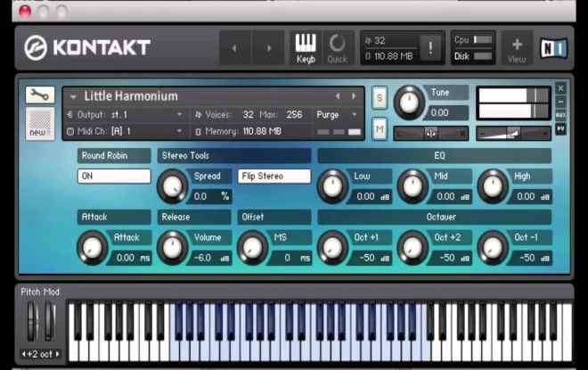Click the pan slider between L and R
Image resolution: width=588 pixels, height=370 pixels.
coord(431,134)
